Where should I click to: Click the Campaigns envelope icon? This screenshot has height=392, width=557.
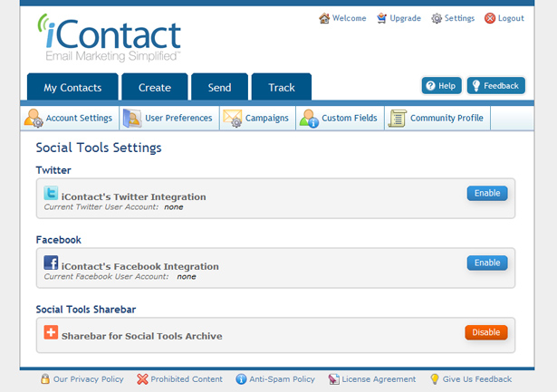coord(233,118)
